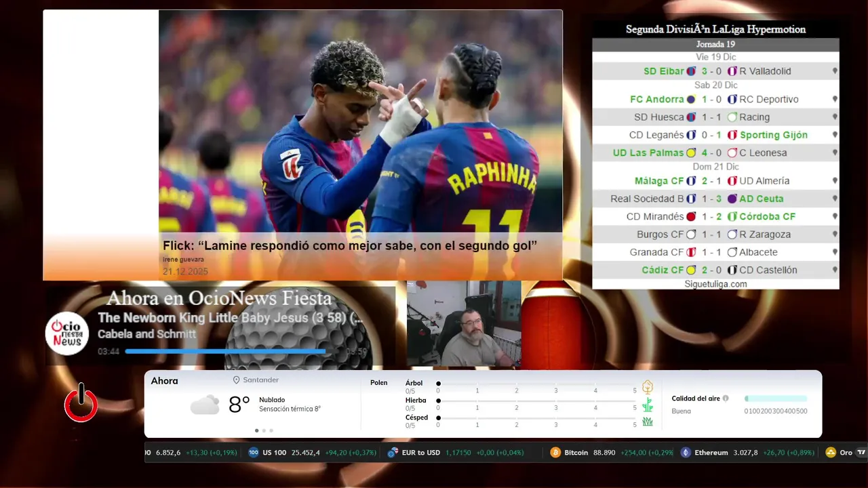Click the Granada CF team name

click(657, 252)
